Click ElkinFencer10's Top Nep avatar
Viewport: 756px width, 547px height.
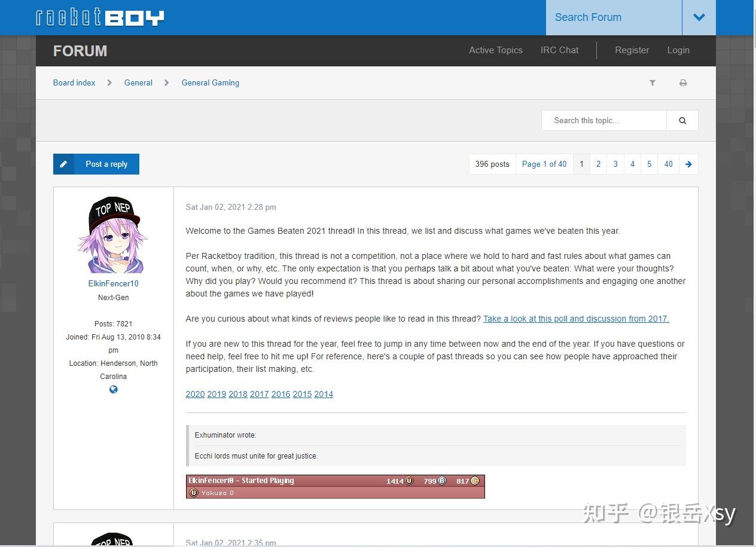(x=114, y=235)
